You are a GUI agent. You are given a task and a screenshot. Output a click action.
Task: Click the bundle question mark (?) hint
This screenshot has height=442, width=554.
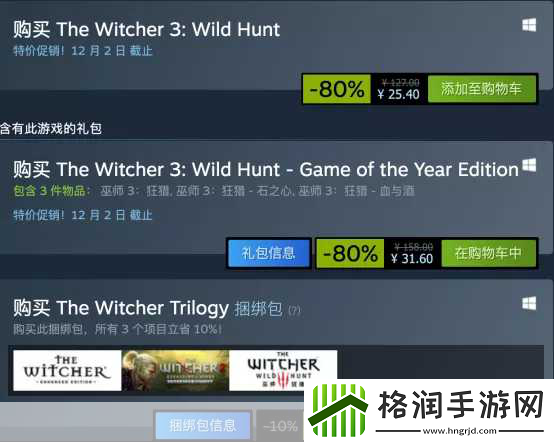tap(294, 311)
